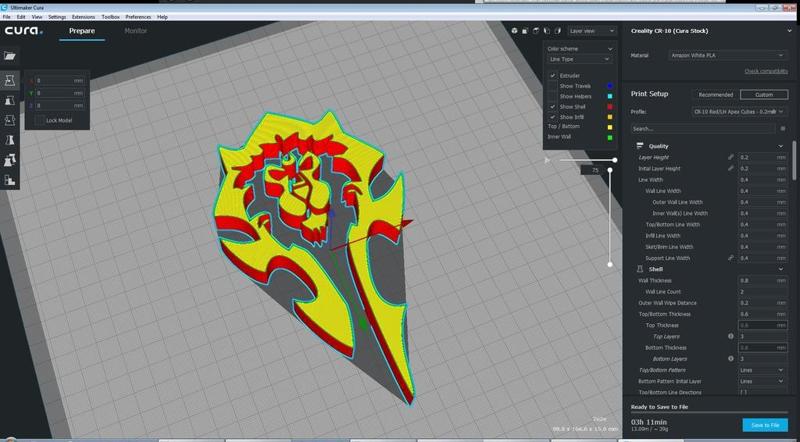Open a model file with the folder icon
800x442 pixels.
10,56
